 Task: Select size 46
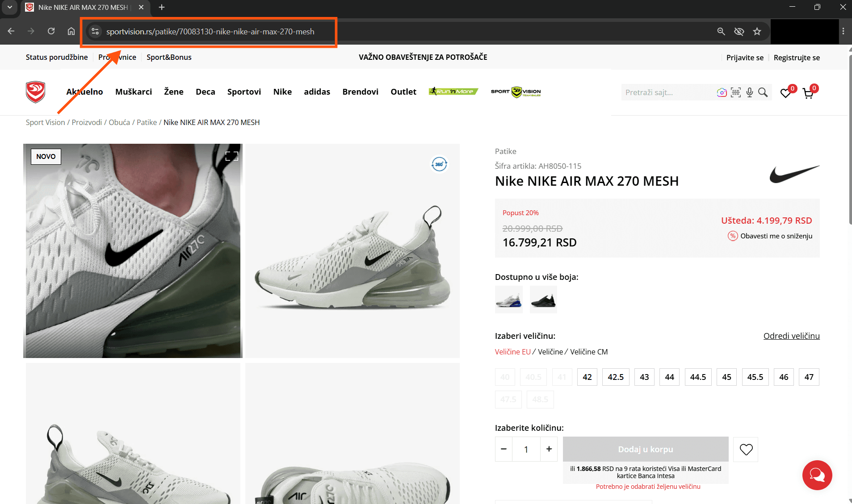pyautogui.click(x=784, y=377)
